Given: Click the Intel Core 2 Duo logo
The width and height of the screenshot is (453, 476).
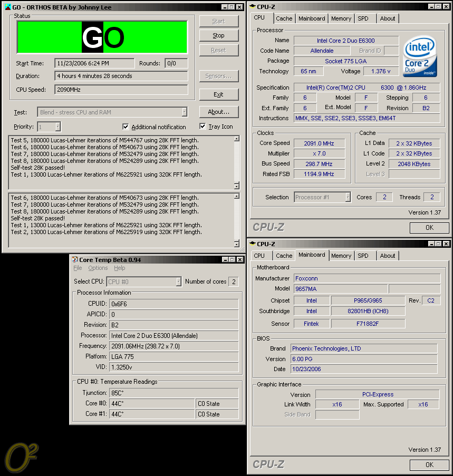Looking at the screenshot, I should 420,56.
